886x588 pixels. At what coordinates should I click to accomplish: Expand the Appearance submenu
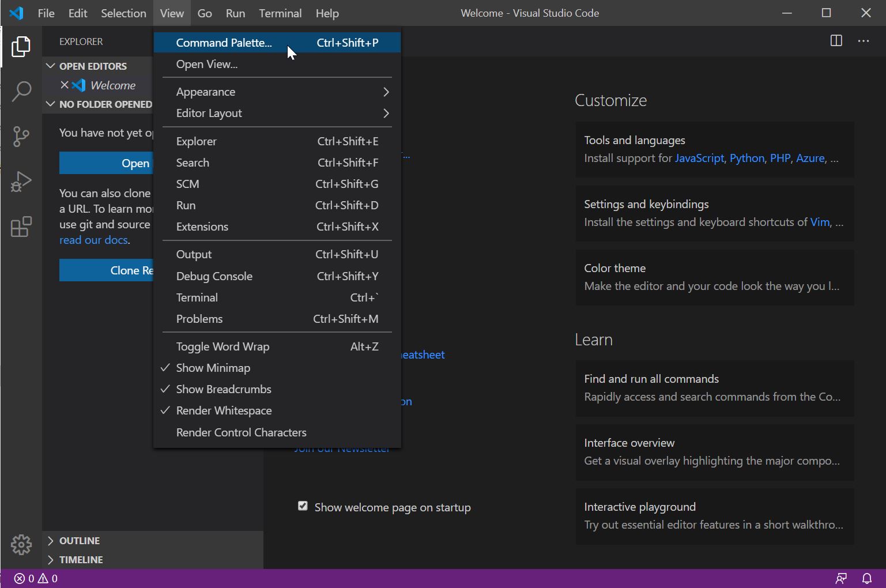[277, 92]
